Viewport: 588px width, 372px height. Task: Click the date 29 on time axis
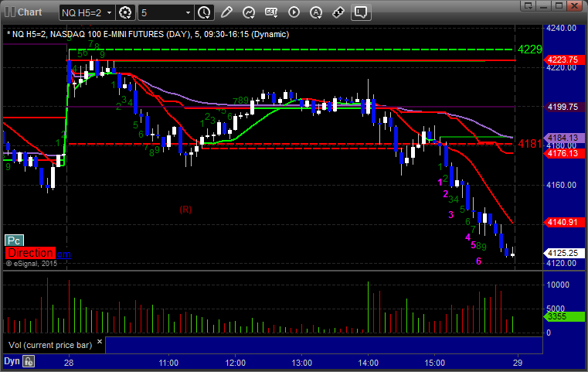pyautogui.click(x=518, y=363)
